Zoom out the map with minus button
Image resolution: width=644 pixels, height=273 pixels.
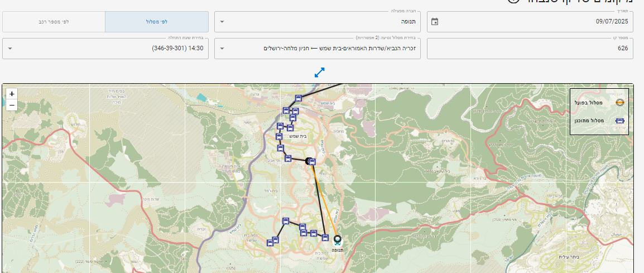pos(12,106)
